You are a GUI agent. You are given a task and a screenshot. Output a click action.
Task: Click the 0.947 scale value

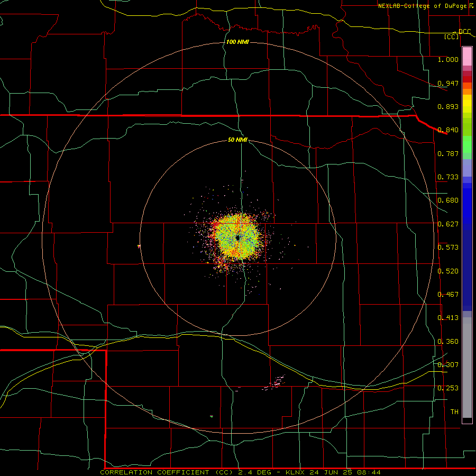click(x=448, y=83)
